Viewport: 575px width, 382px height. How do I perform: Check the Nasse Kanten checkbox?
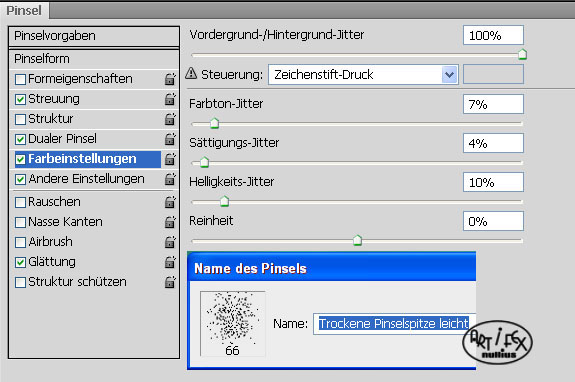[x=21, y=222]
